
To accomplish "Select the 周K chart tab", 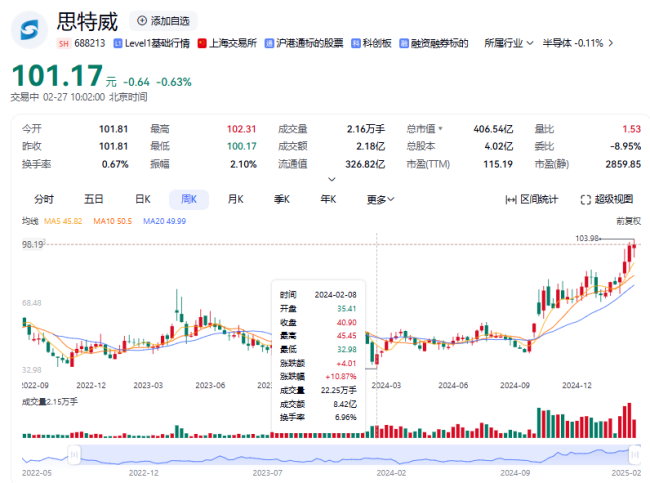I will (x=189, y=199).
